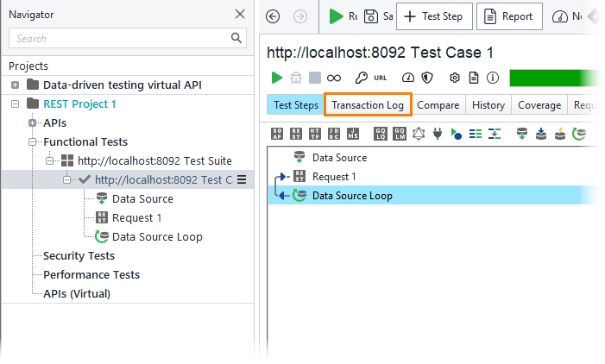Run the test case with green play icon
Screen dimensions: 605x364
[x=277, y=78]
